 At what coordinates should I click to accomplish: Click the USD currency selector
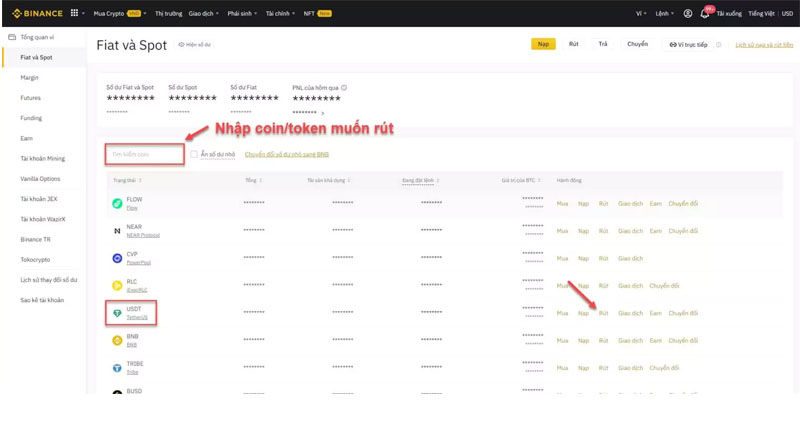[787, 14]
